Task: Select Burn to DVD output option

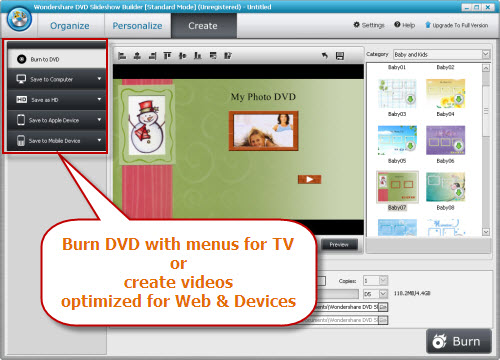Action: (57, 59)
